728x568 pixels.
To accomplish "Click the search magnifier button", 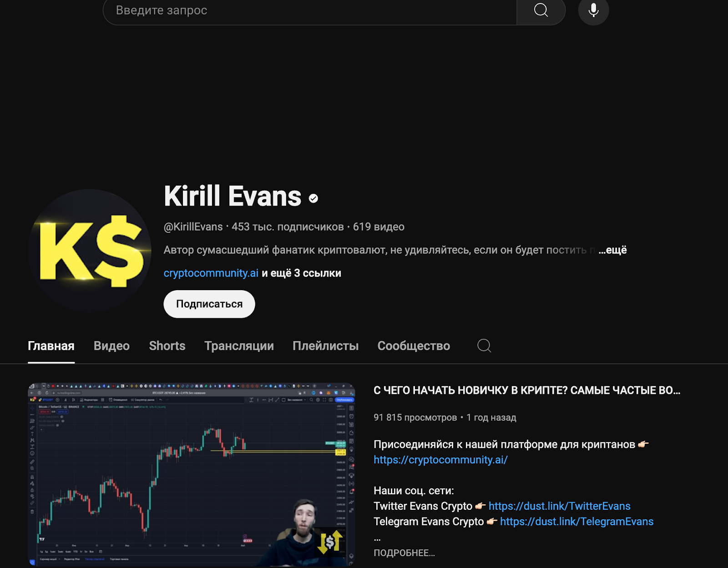I will pyautogui.click(x=541, y=10).
